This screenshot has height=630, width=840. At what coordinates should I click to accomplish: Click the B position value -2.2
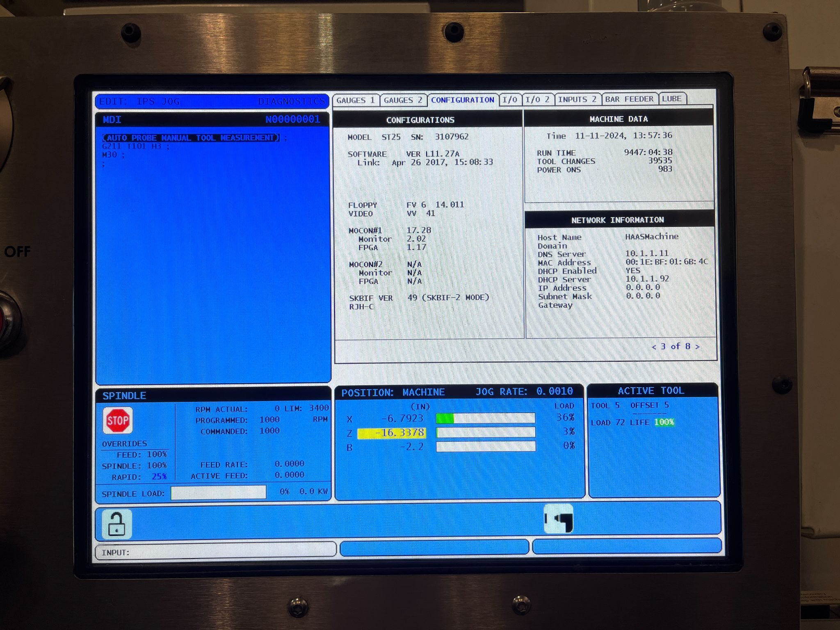pyautogui.click(x=412, y=447)
